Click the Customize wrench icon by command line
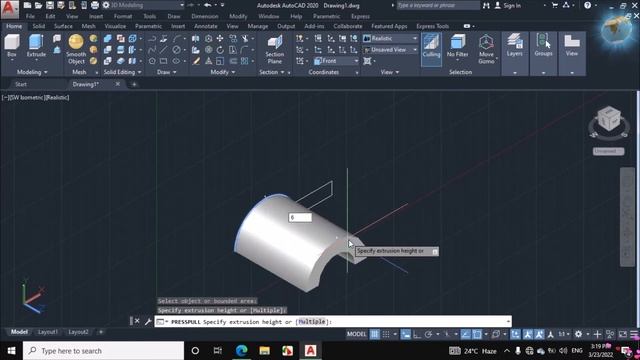This screenshot has height=360, width=640. [x=148, y=322]
